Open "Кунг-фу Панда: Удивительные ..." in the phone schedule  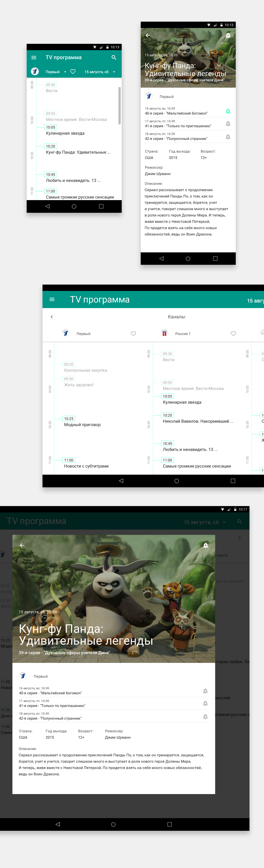78,152
